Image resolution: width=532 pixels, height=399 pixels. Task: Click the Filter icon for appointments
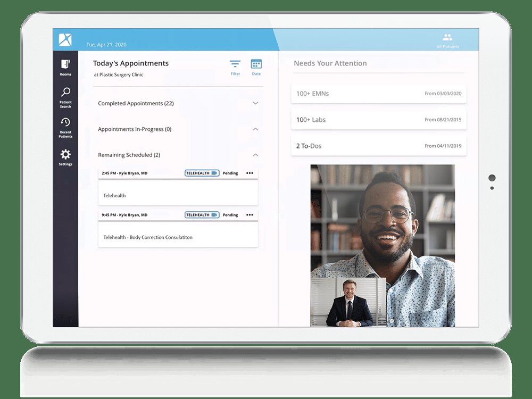pyautogui.click(x=235, y=66)
